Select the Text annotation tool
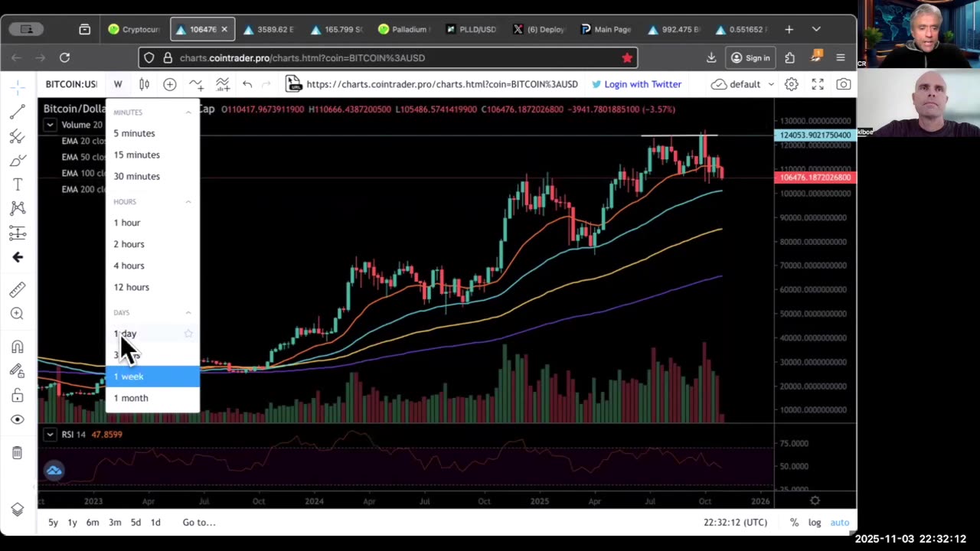This screenshot has height=551, width=980. click(x=18, y=184)
